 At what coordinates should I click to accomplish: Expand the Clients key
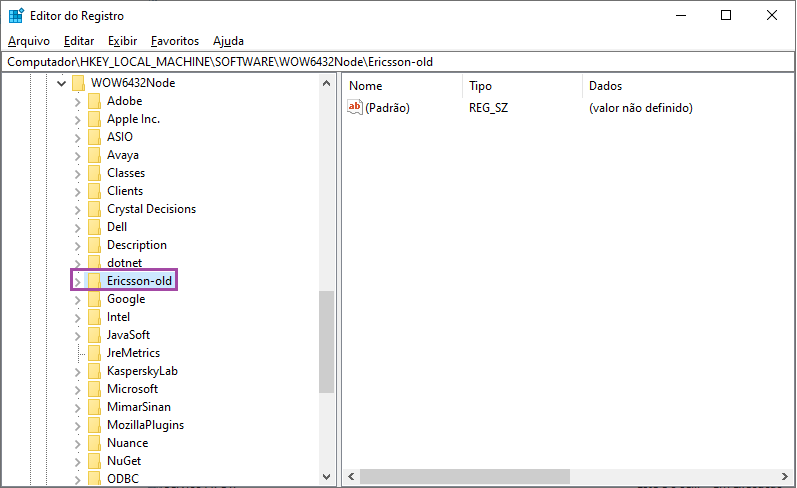tap(77, 192)
